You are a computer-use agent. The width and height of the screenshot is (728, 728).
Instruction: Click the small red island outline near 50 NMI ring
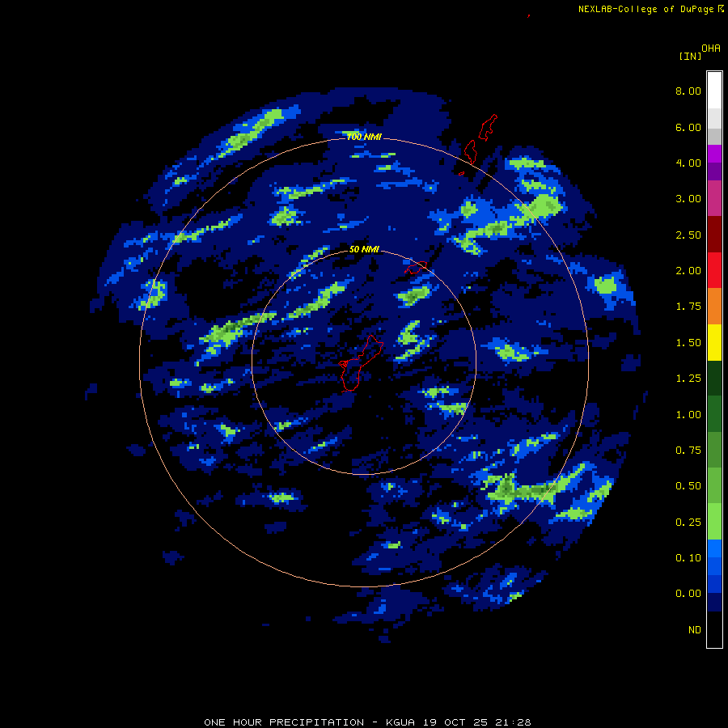click(x=416, y=268)
